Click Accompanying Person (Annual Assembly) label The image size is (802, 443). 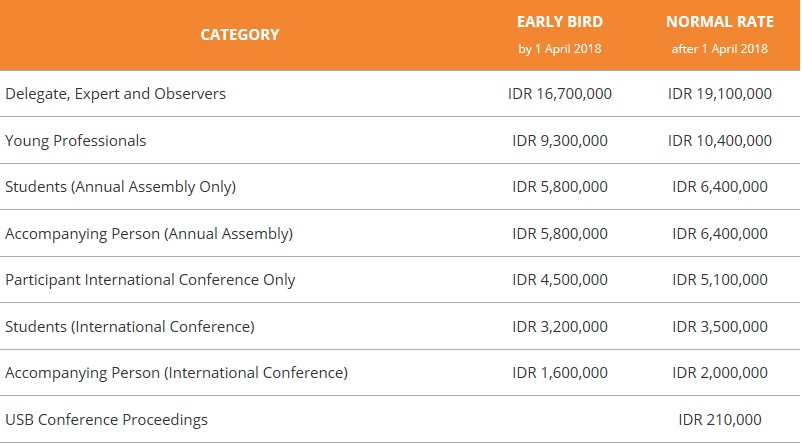pyautogui.click(x=149, y=234)
